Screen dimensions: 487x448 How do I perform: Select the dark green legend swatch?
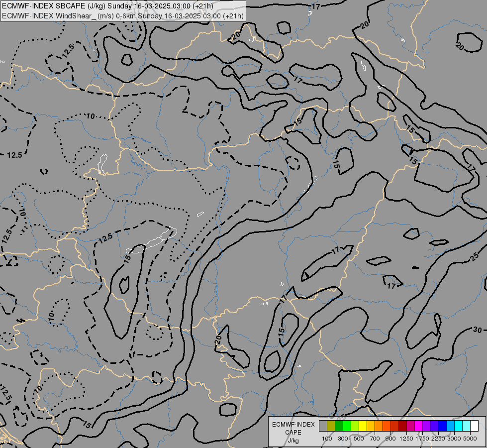coord(339,426)
